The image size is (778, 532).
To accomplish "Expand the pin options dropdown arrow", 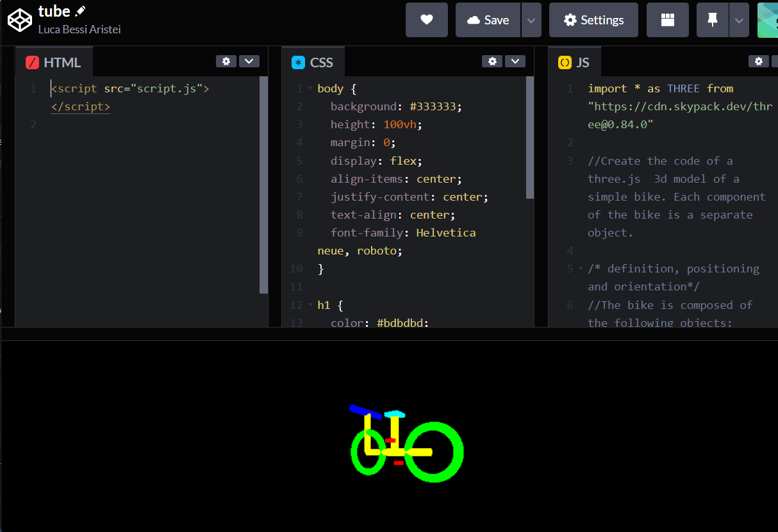I will click(739, 20).
